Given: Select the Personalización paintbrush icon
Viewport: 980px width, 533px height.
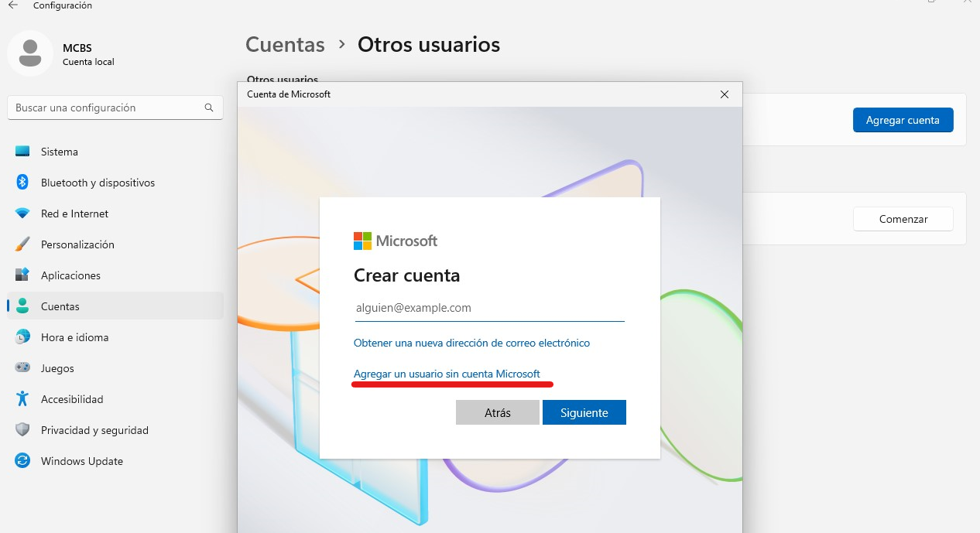Looking at the screenshot, I should tap(22, 244).
